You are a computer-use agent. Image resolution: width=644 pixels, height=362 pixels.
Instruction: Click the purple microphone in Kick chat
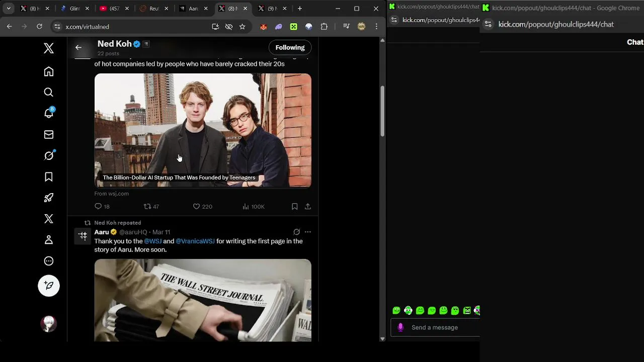(x=400, y=327)
